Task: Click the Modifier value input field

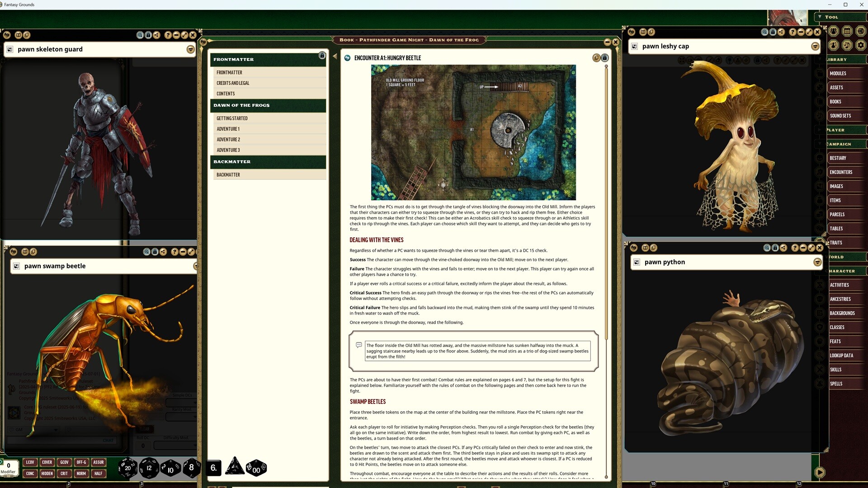Action: (x=9, y=465)
